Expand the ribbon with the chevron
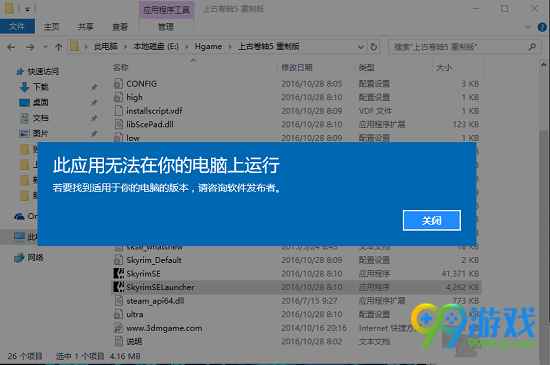The width and height of the screenshot is (550, 365). (x=528, y=27)
